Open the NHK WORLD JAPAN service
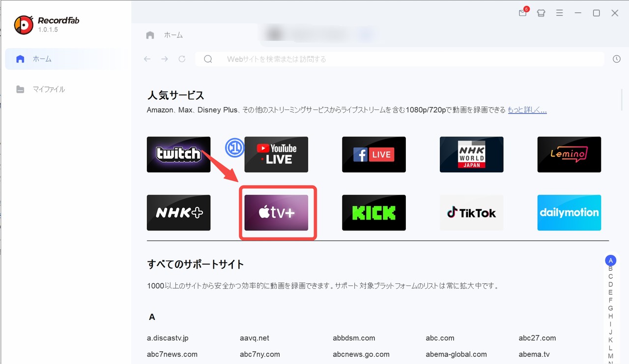 (471, 154)
